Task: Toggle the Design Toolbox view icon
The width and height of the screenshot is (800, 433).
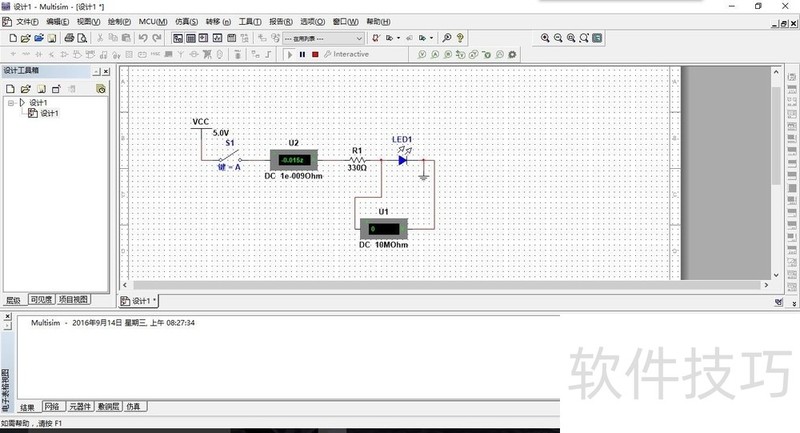Action: [178, 38]
